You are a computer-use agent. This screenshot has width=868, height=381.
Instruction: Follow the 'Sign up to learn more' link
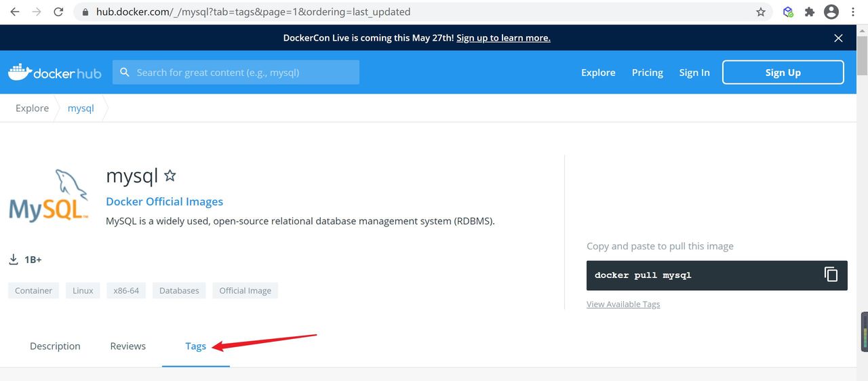click(x=503, y=38)
